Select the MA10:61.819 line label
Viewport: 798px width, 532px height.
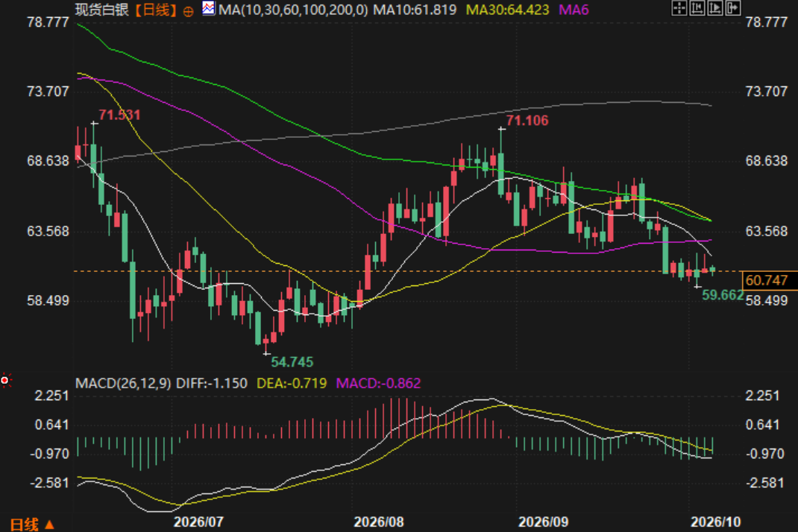[x=415, y=10]
